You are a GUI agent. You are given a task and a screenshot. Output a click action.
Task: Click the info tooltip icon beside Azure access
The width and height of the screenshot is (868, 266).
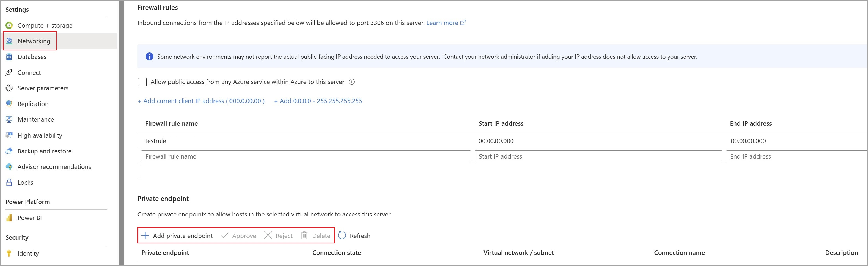click(x=351, y=82)
